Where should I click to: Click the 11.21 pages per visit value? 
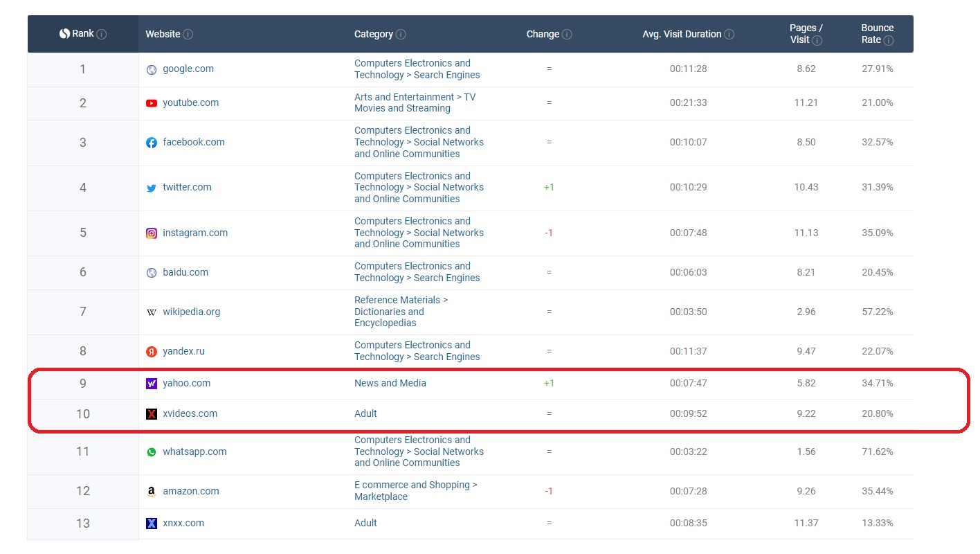(806, 103)
